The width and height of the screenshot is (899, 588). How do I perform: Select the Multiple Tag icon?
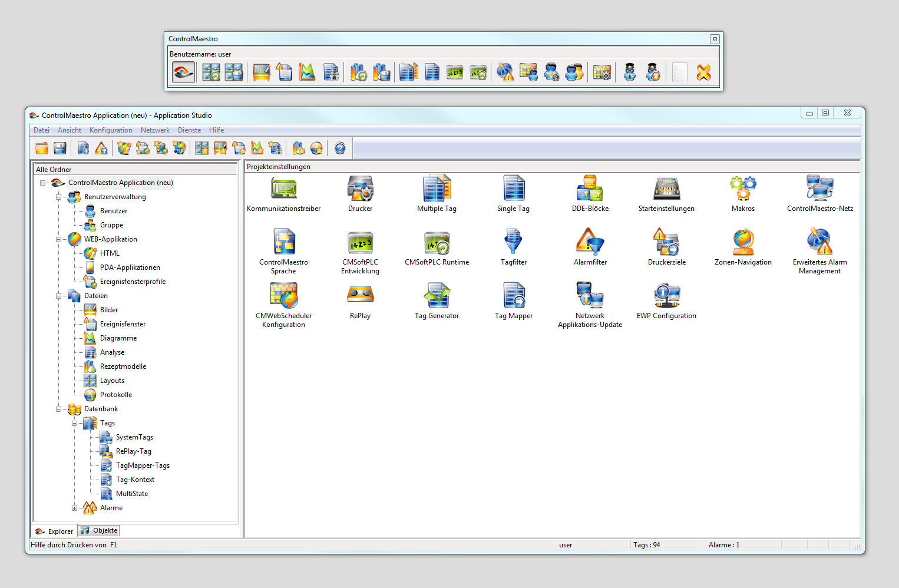[437, 189]
